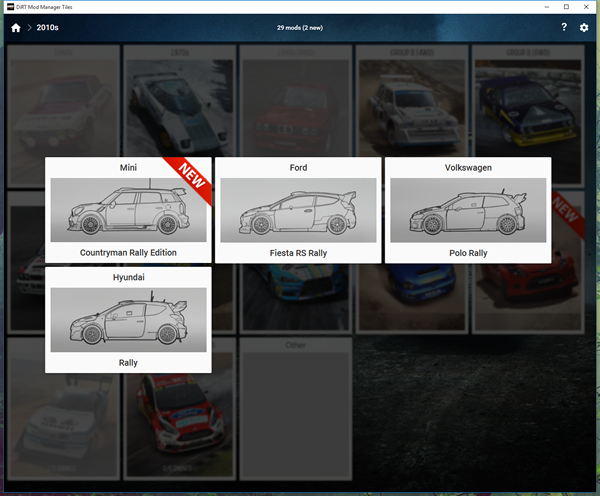Screen dimensions: 600x496
Task: Select the dimmed 1970s category tile
Action: (179, 100)
